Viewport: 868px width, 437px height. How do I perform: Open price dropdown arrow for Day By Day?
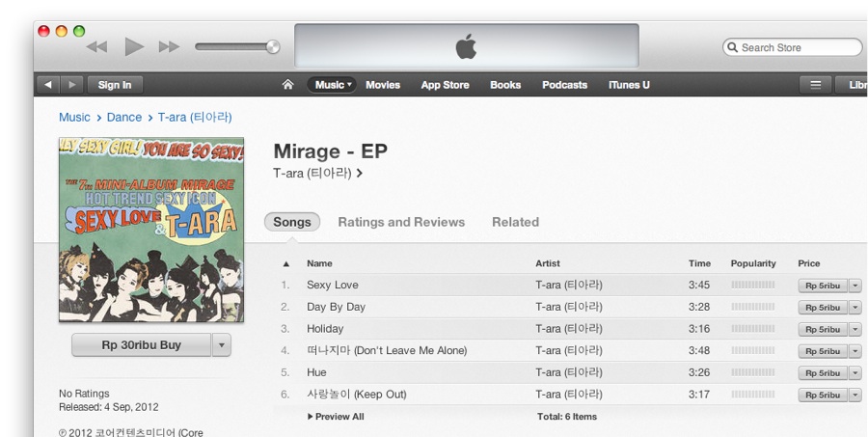855,308
